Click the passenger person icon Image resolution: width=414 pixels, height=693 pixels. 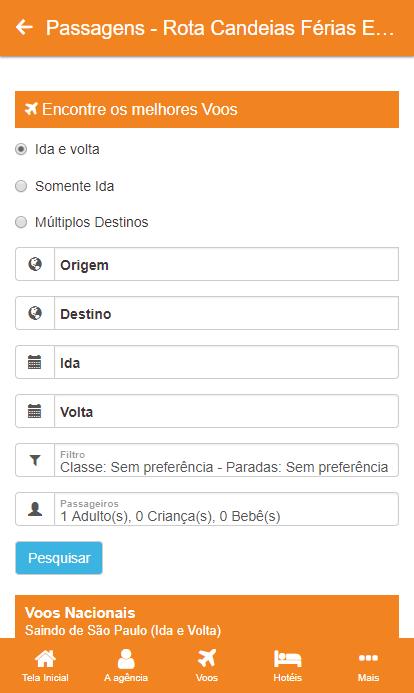coord(35,509)
